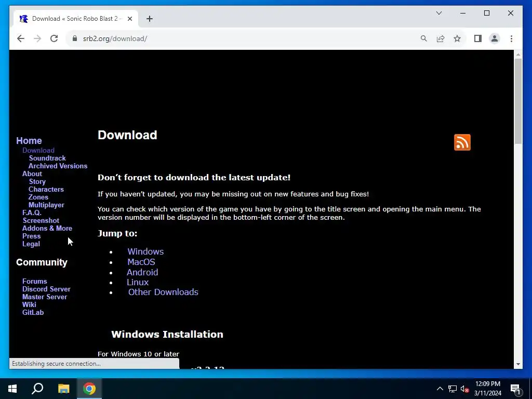Click the 'For Windows 10 or later' text
The image size is (532, 399).
coord(138,354)
